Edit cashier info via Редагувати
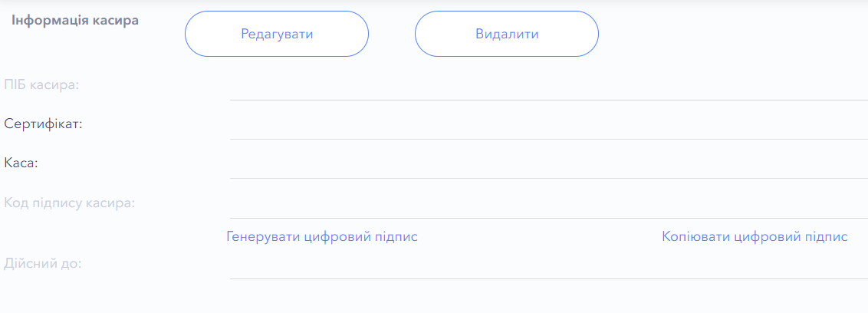Viewport: 868px width, 313px height. pyautogui.click(x=277, y=34)
